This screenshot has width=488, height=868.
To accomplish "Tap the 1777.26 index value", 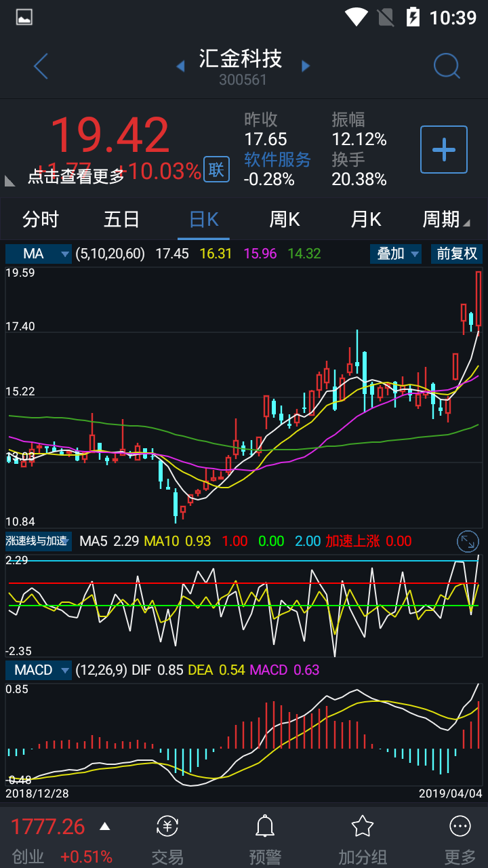I will [x=48, y=827].
